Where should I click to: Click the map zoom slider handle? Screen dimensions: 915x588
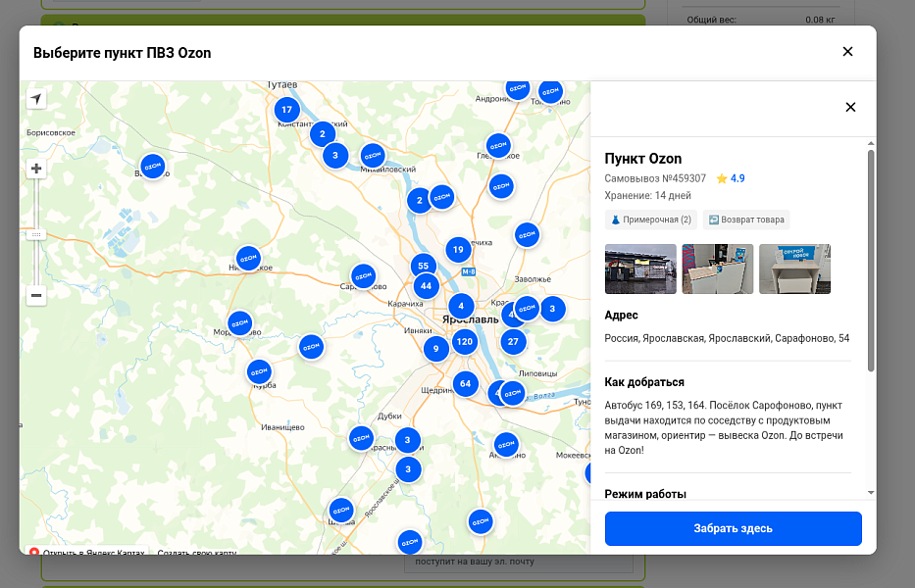(36, 234)
